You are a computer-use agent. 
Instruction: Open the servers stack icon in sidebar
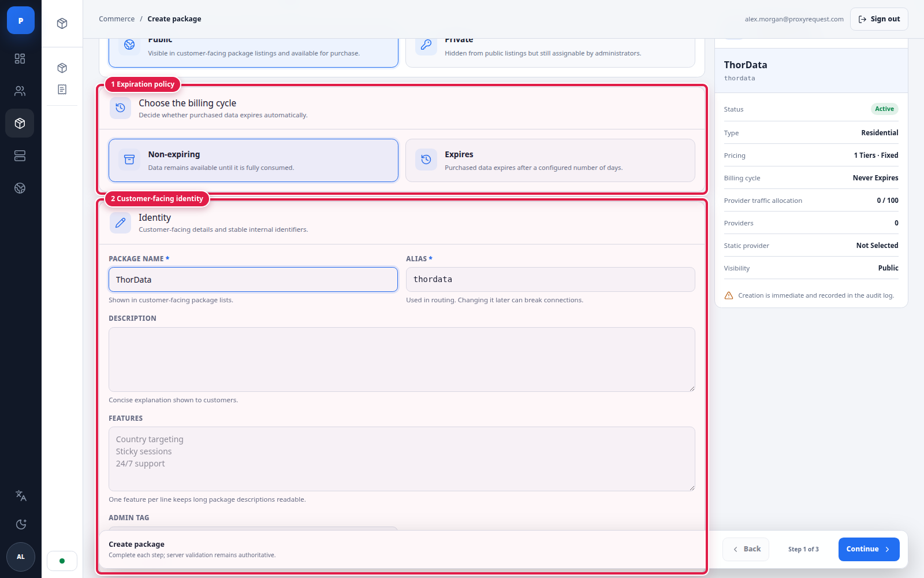click(20, 155)
